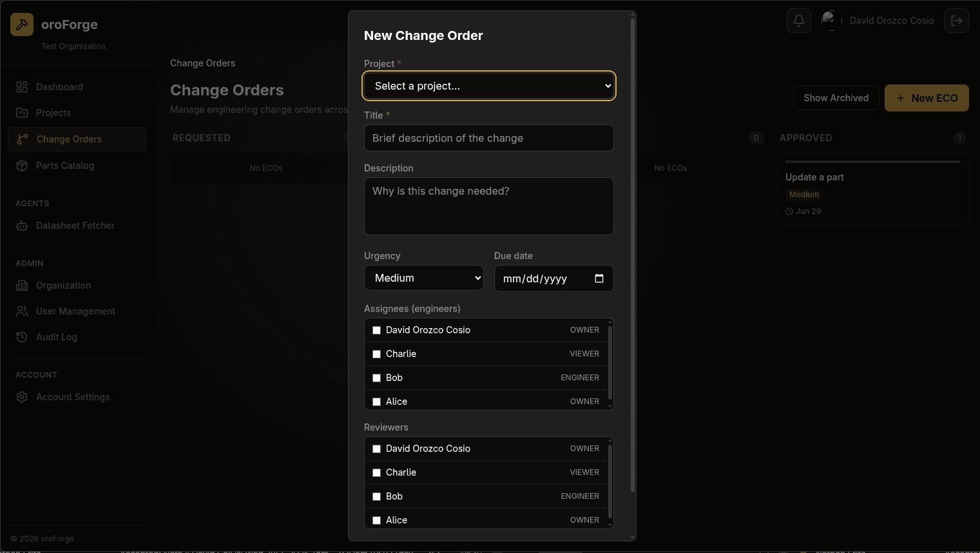Click the Description text area
The height and width of the screenshot is (553, 980).
(489, 206)
